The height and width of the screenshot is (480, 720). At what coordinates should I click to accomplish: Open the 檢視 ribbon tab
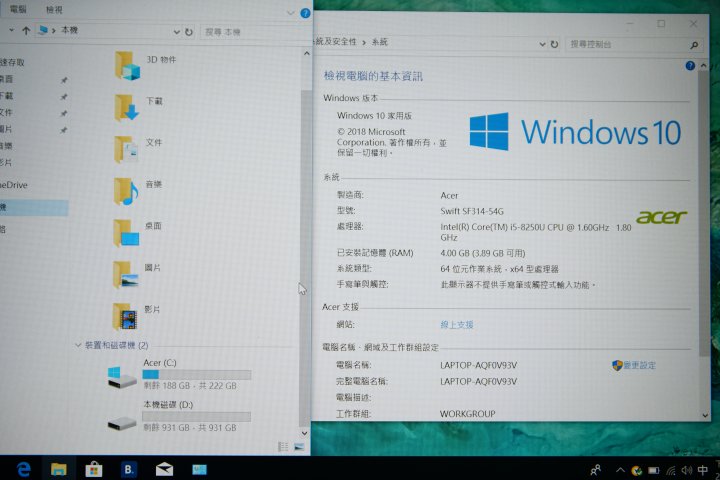click(54, 9)
